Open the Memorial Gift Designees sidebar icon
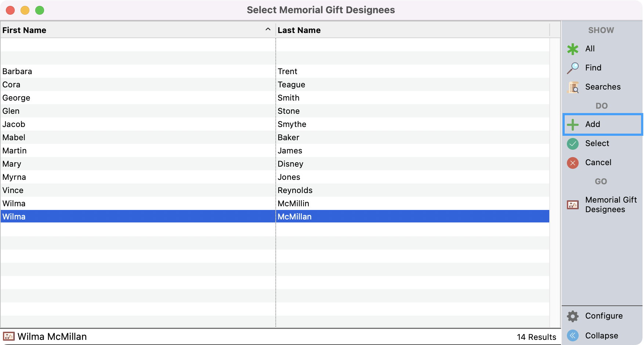The image size is (644, 345). (x=572, y=204)
